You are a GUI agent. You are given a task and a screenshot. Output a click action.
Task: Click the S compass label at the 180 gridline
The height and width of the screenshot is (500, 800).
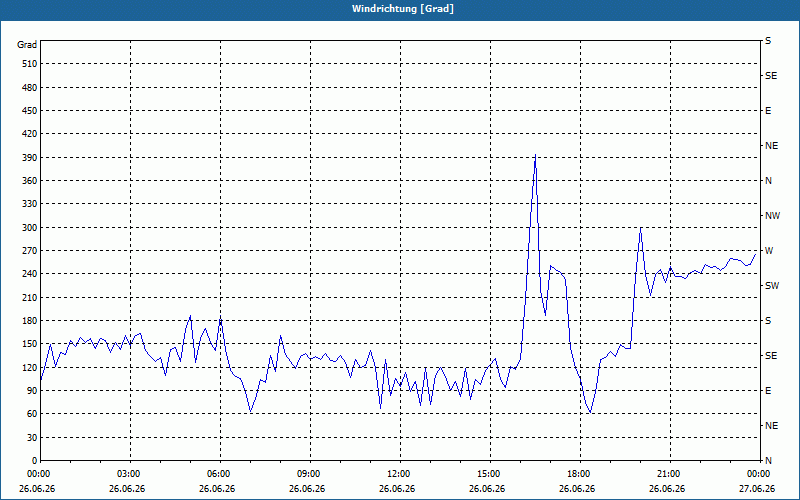click(768, 321)
